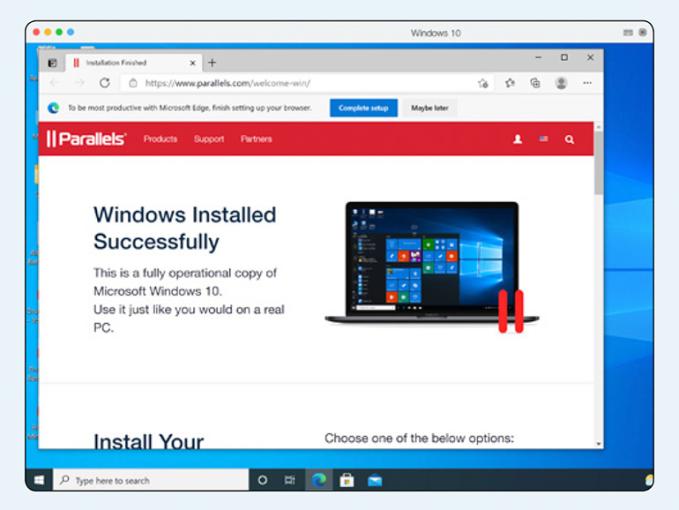Go forward in browser history

point(80,83)
